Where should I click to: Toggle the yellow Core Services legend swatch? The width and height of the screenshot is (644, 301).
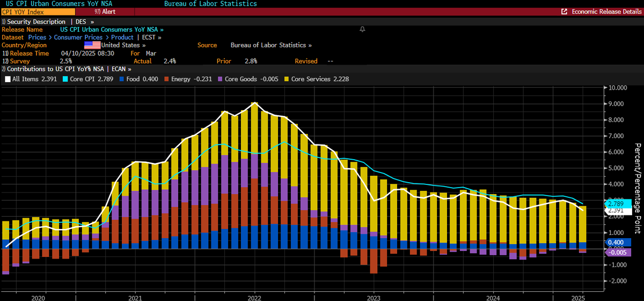point(286,78)
